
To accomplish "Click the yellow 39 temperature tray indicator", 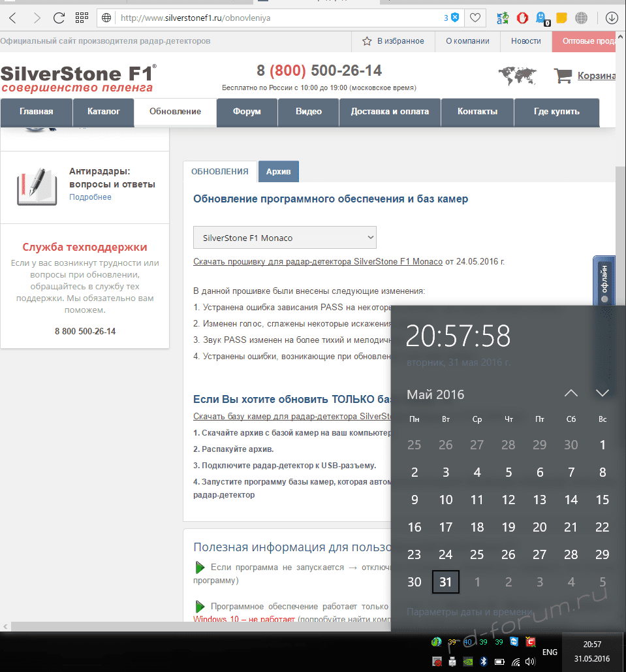I will [452, 642].
